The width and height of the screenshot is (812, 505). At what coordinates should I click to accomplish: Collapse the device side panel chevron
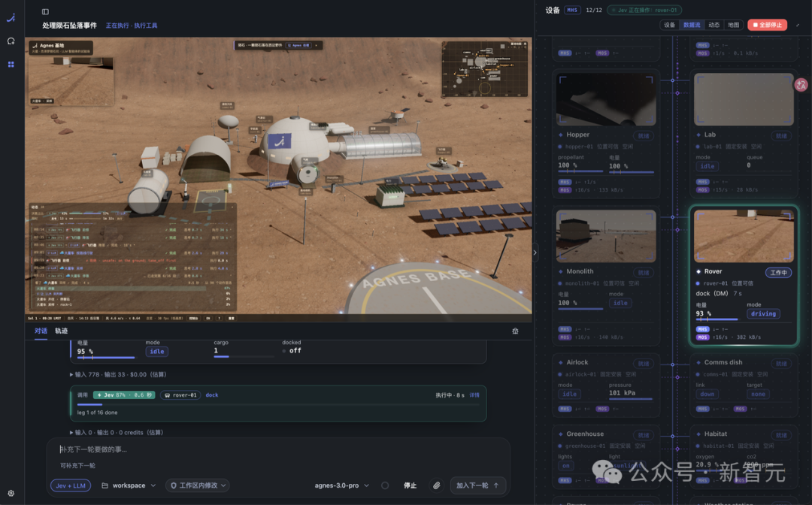[x=535, y=252]
